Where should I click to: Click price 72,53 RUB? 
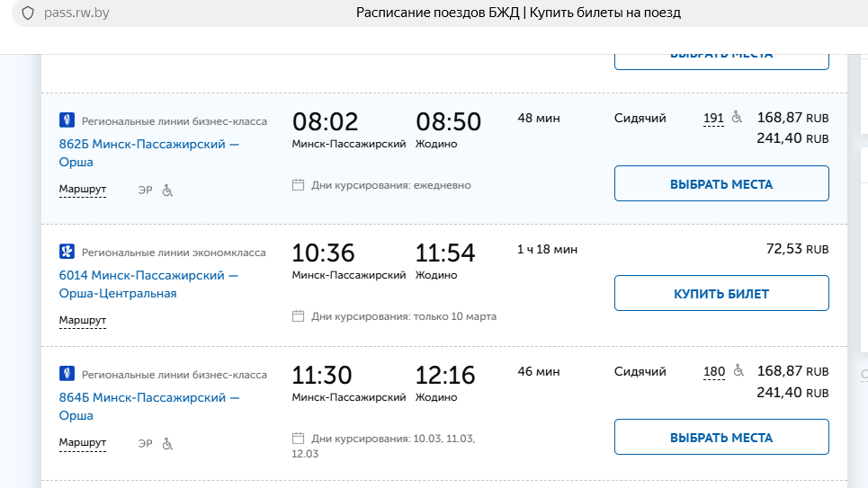pos(797,249)
